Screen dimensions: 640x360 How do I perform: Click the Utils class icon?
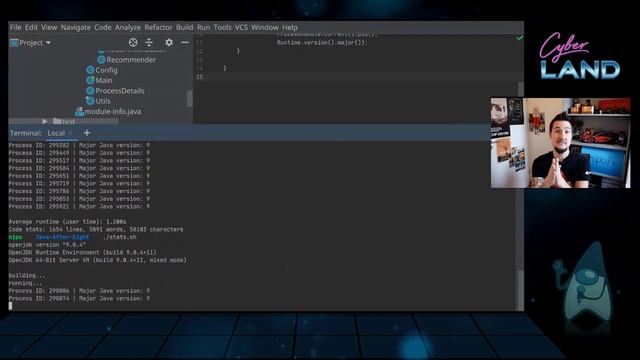click(x=90, y=100)
